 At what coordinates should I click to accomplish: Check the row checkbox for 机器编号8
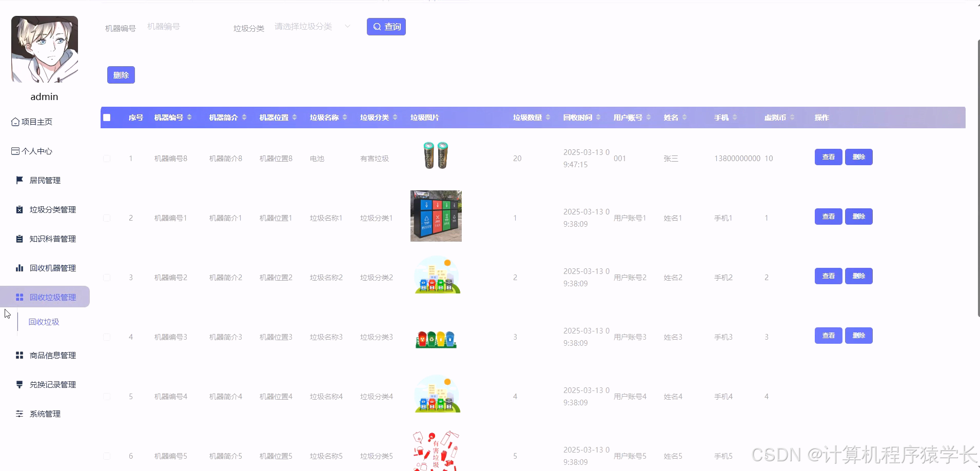point(107,158)
